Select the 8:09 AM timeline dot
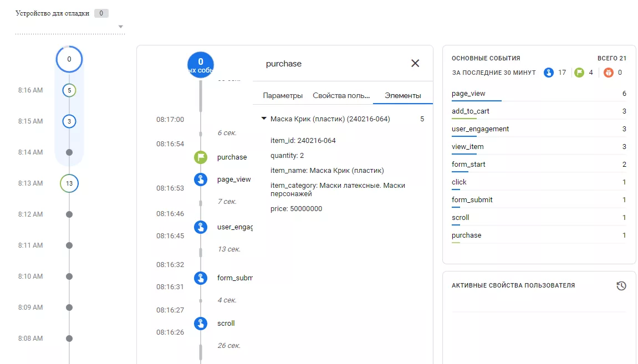 (x=69, y=307)
